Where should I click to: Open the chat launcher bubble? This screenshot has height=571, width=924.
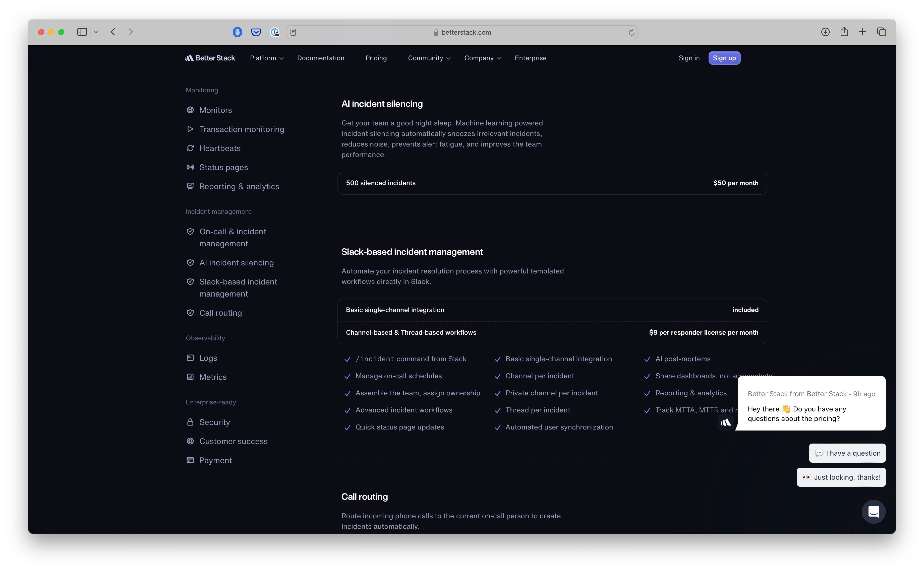[x=873, y=512]
